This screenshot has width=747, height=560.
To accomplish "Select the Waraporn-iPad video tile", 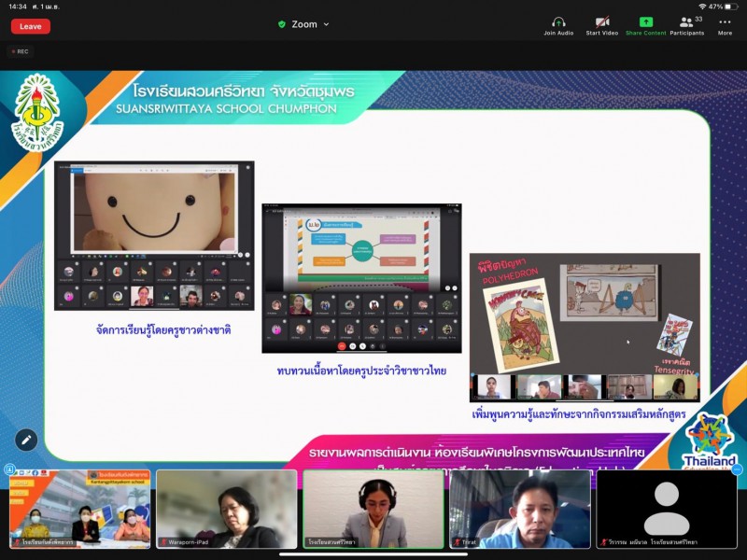I will pos(226,509).
